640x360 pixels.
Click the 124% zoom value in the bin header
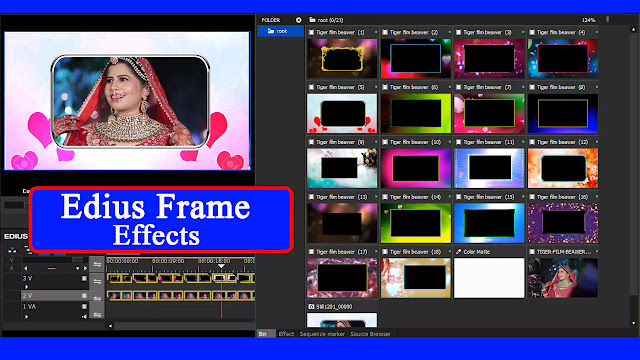click(588, 20)
